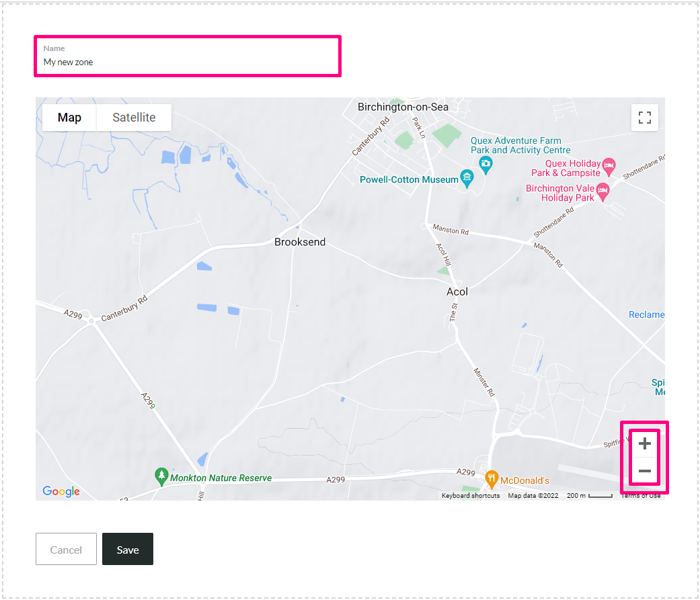Click Birchington-on-Sea place label
This screenshot has height=600, width=700.
403,107
